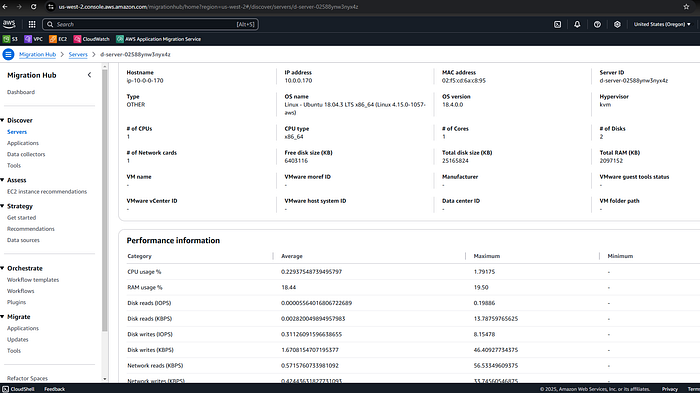
Task: Click the Average column header
Action: tap(292, 256)
